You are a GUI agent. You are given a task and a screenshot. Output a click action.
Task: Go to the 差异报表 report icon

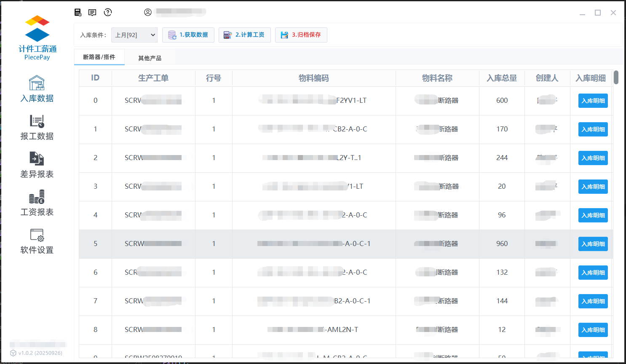coord(37,159)
